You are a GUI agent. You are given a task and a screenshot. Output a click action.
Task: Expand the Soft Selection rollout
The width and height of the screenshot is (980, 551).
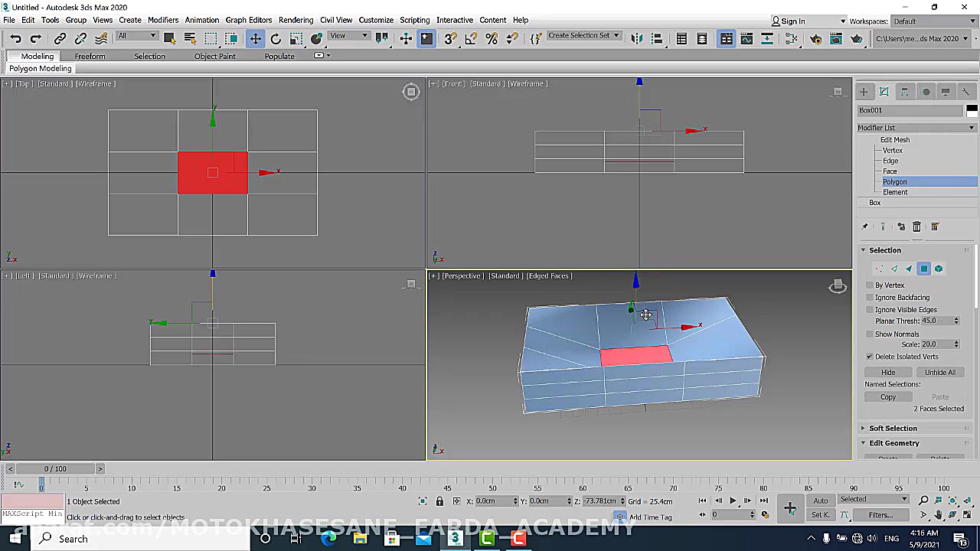[x=893, y=429]
